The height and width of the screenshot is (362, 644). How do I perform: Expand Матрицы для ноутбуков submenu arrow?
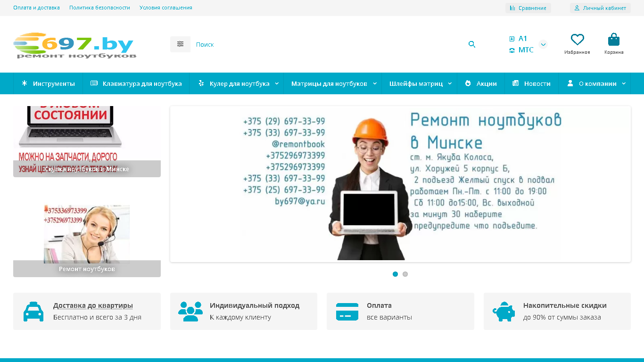point(375,83)
